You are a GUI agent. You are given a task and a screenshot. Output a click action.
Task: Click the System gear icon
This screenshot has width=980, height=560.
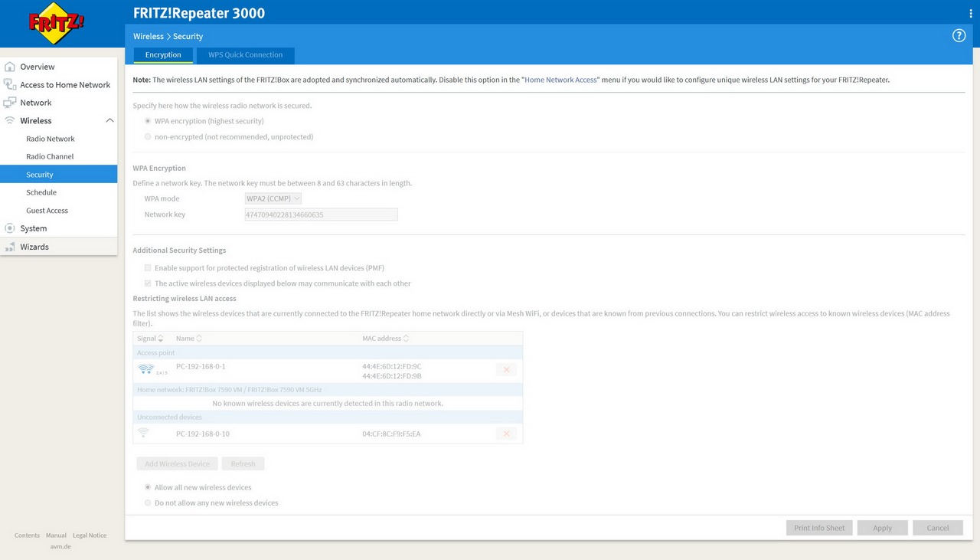(10, 228)
